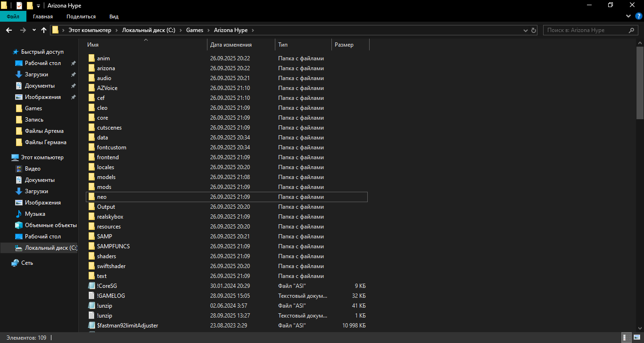
Task: Select the neo folder row
Action: (227, 197)
